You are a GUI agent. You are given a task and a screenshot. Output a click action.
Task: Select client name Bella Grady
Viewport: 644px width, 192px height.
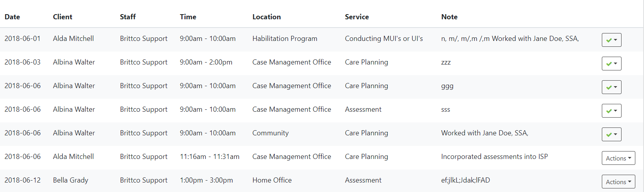[71, 180]
